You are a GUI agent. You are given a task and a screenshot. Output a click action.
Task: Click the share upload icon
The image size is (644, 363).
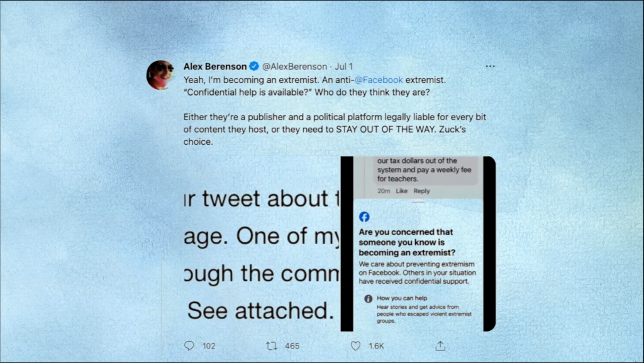(x=440, y=346)
